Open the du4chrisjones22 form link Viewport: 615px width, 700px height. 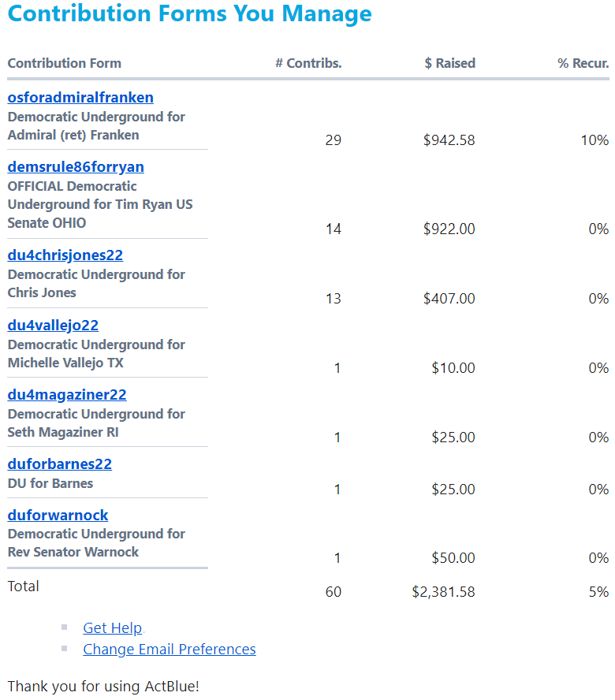point(65,255)
